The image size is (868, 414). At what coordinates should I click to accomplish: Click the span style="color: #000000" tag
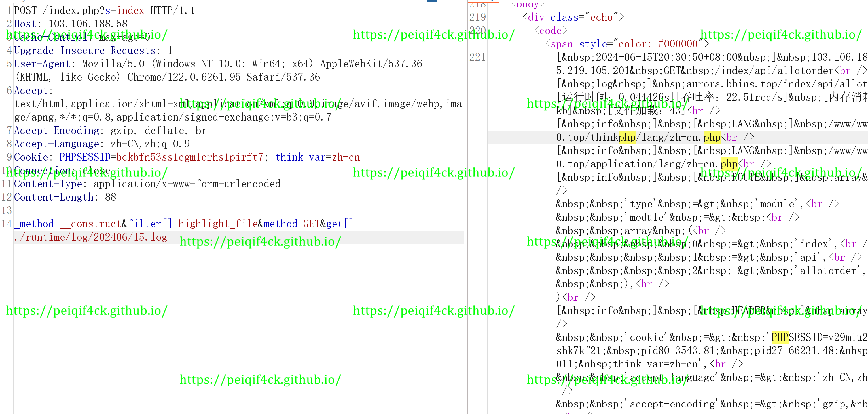tap(627, 44)
